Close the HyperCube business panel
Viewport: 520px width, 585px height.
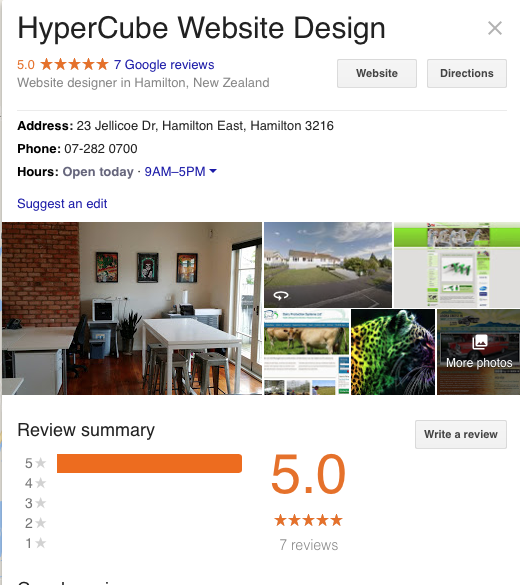pos(495,28)
